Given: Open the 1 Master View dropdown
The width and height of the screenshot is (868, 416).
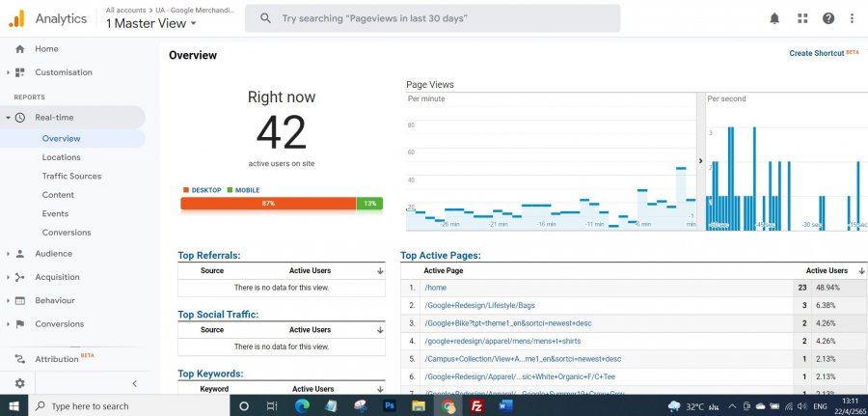Looking at the screenshot, I should pos(151,22).
